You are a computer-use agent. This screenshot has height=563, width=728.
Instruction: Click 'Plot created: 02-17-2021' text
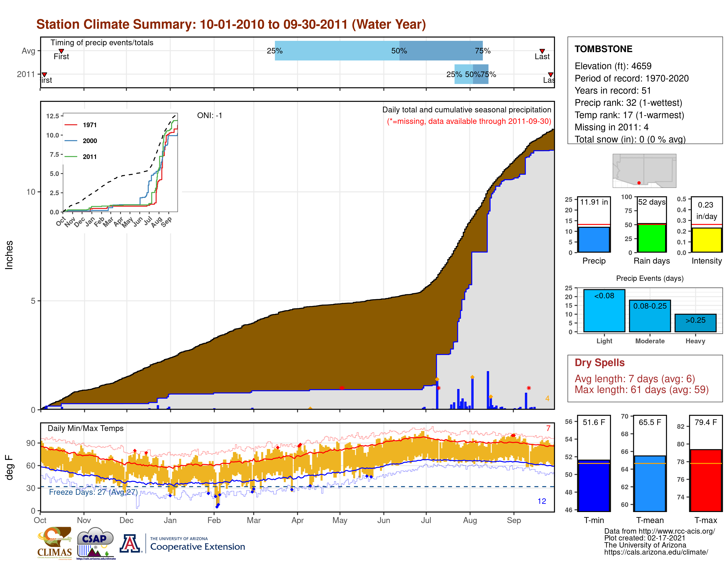[645, 538]
